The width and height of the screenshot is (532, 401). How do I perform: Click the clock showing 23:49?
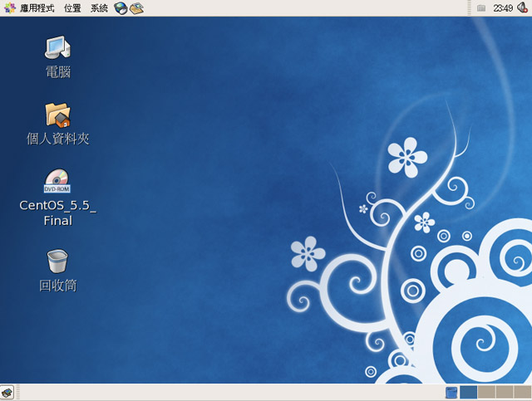click(x=503, y=8)
